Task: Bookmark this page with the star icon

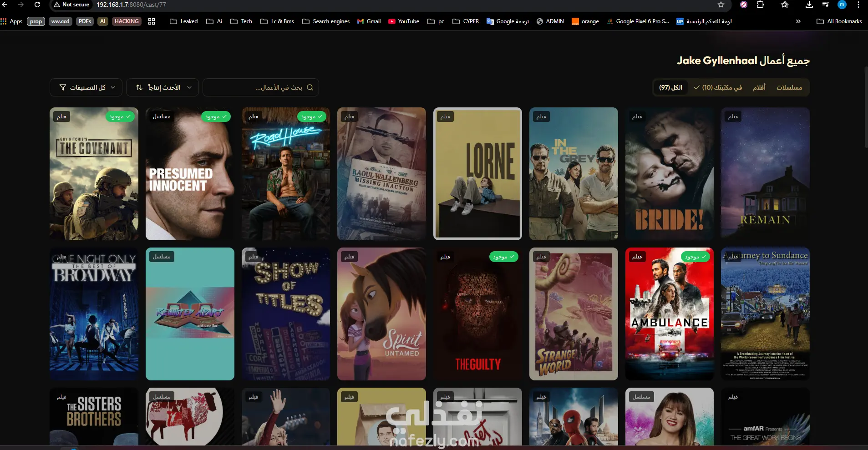Action: pyautogui.click(x=721, y=5)
